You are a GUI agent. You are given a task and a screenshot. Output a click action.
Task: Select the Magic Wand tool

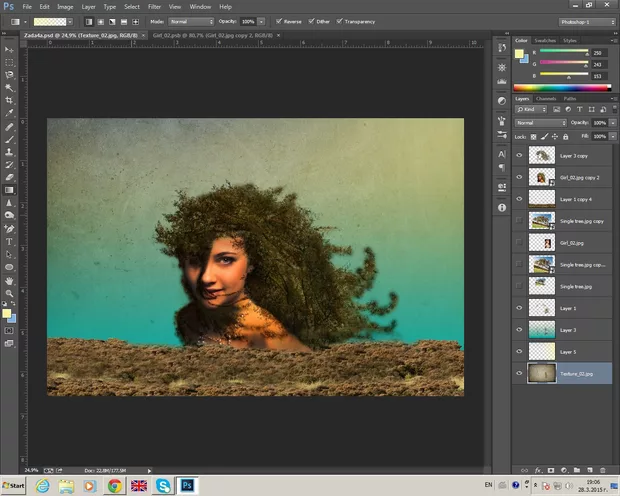coord(10,87)
